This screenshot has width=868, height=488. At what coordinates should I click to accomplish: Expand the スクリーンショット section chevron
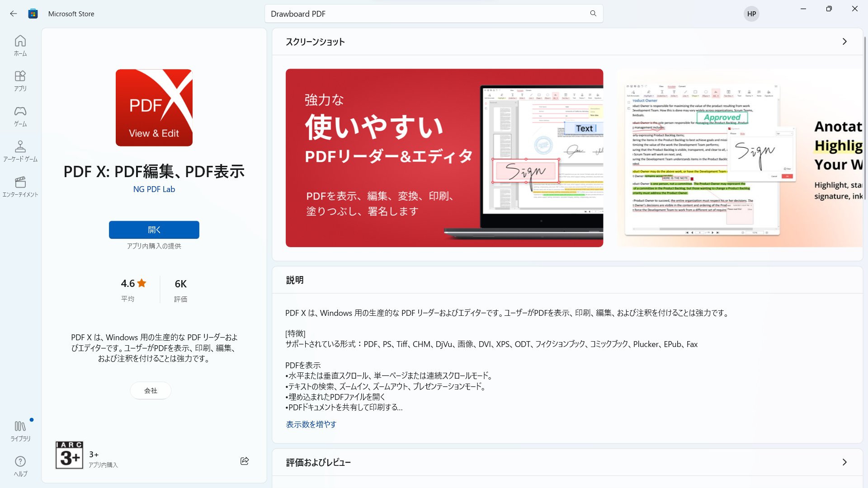click(x=844, y=42)
